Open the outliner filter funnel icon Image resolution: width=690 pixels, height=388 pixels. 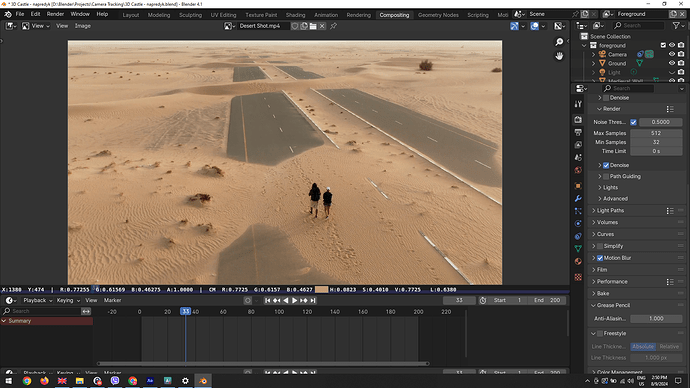click(x=676, y=26)
